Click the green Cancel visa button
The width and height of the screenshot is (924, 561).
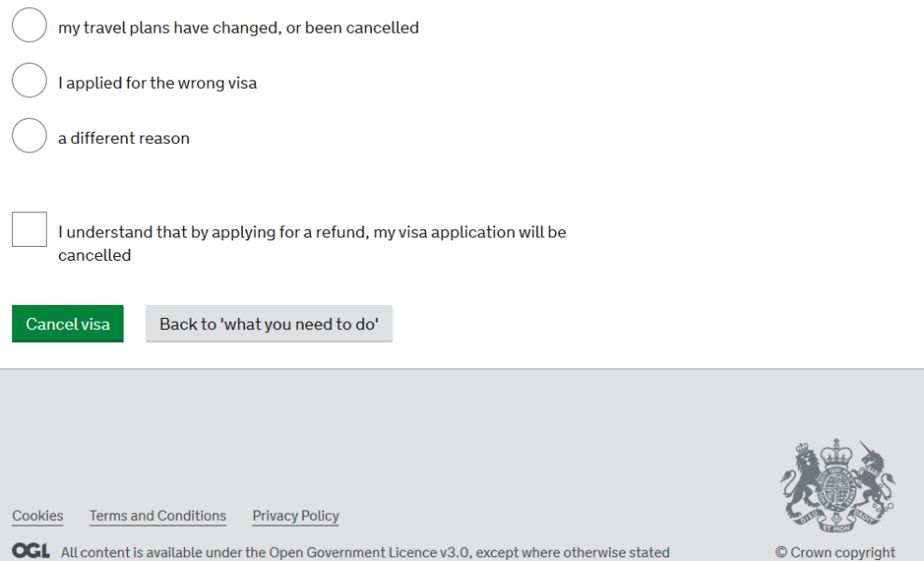(68, 324)
